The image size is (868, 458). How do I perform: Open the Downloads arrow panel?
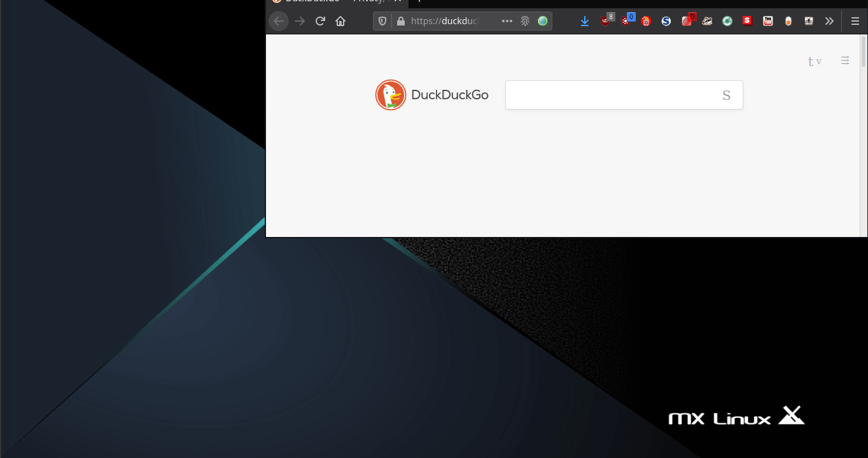(585, 21)
